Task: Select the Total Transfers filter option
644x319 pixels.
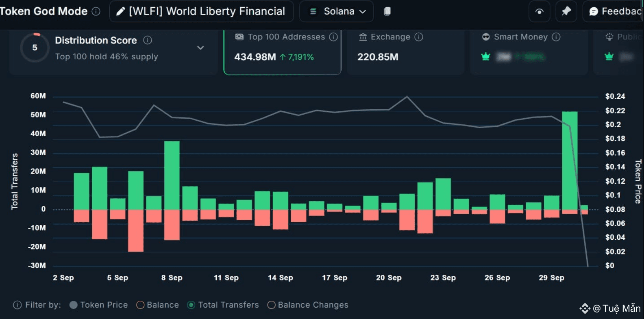Action: click(x=191, y=305)
